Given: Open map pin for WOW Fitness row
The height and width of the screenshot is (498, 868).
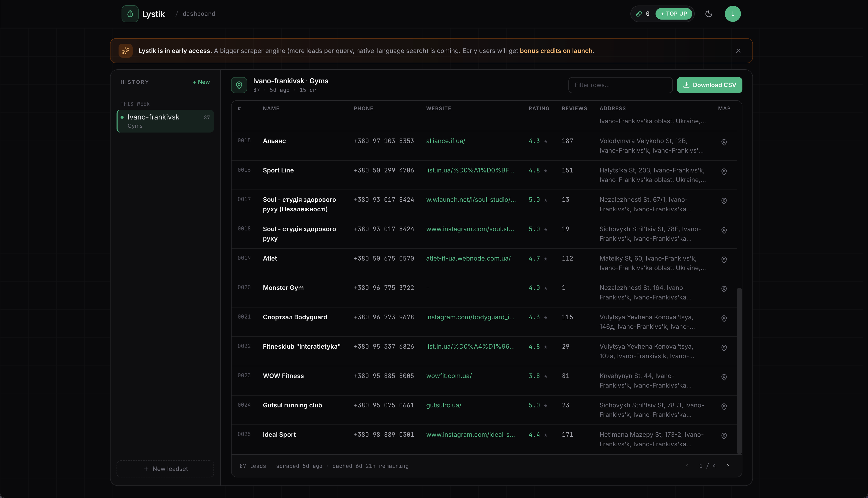Looking at the screenshot, I should (x=724, y=378).
